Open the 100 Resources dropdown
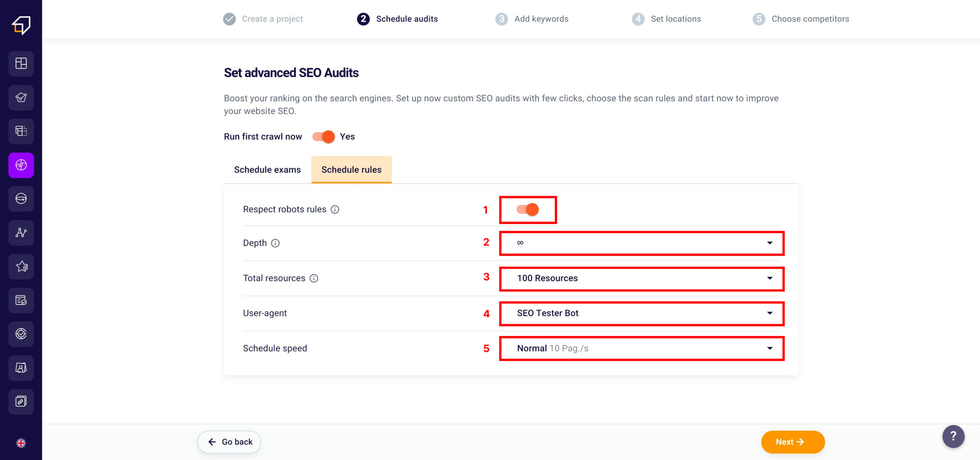This screenshot has width=980, height=460. 642,278
